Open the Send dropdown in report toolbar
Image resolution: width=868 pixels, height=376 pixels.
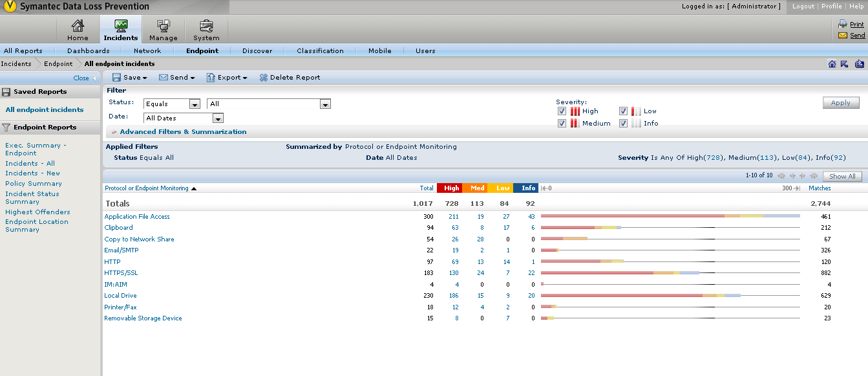tap(177, 78)
